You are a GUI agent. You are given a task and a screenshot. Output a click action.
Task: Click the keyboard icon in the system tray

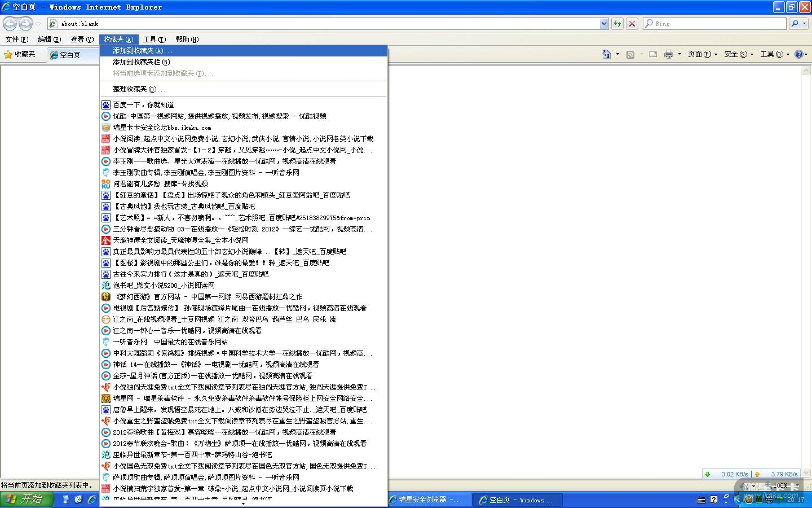701,500
